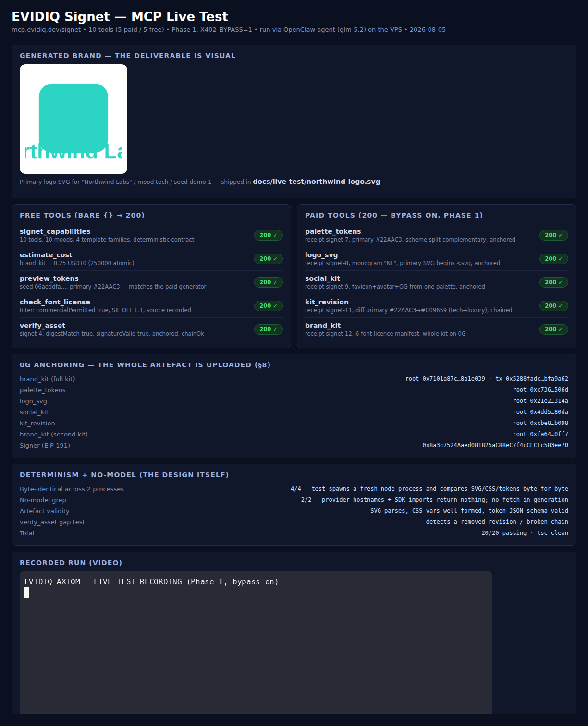Click the EVIDIQ Signet — MCP Live Test title
This screenshot has height=726, width=588.
pyautogui.click(x=120, y=17)
